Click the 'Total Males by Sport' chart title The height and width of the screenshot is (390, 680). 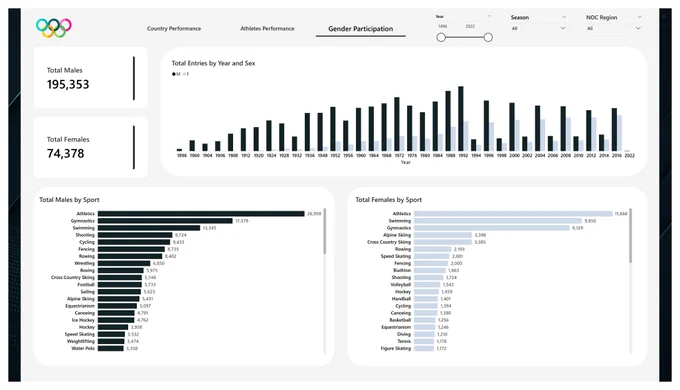pos(69,200)
